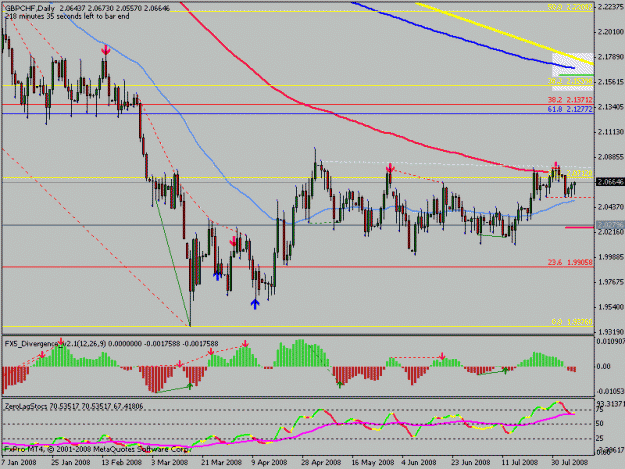Select the white hatched rectangle near 2.17890
This screenshot has height=469, width=625.
pos(572,72)
